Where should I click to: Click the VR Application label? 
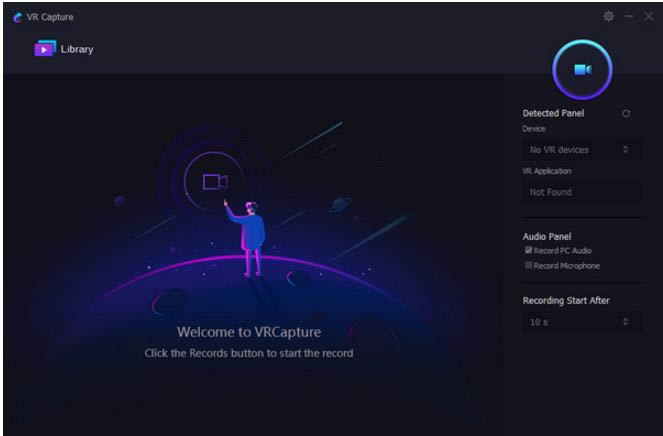[547, 171]
